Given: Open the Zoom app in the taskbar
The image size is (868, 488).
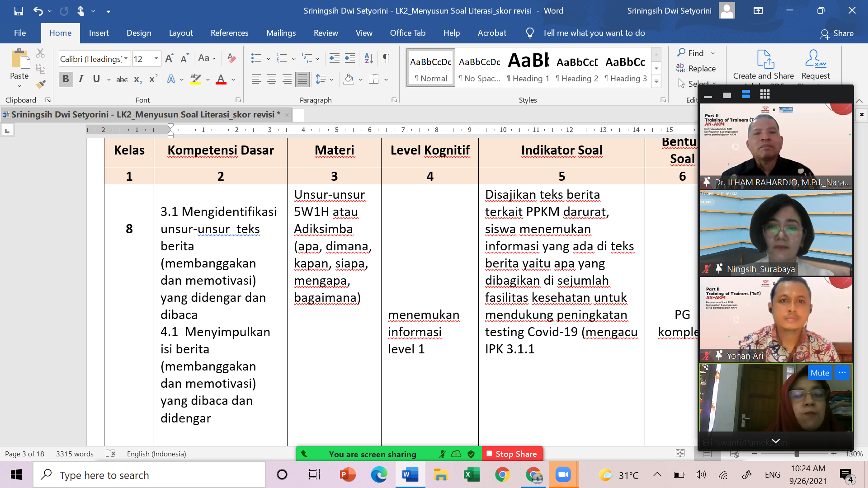Looking at the screenshot, I should point(563,475).
